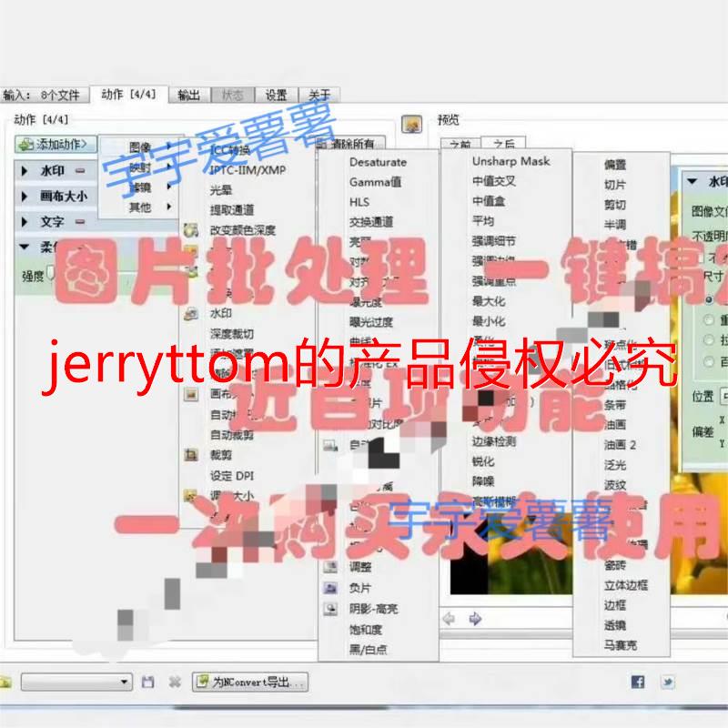Expand the 文字 action
Viewport: 728px width, 728px height.
pyautogui.click(x=25, y=222)
